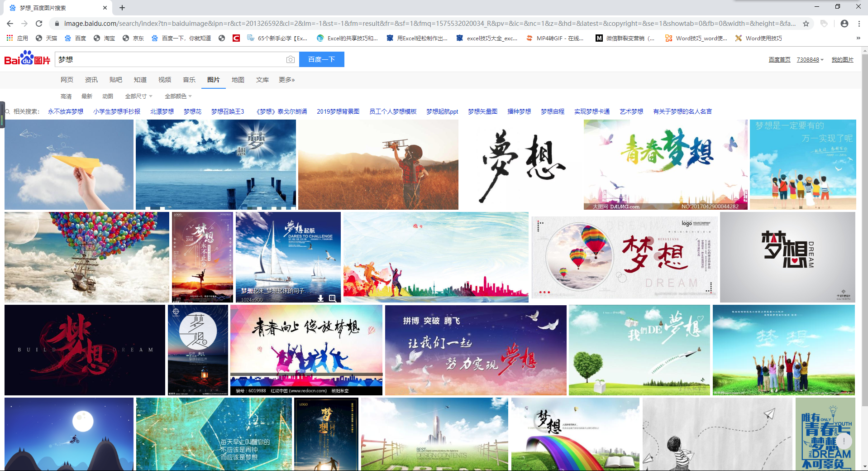Screen dimensions: 868x471
Task: Switch to 视频 search tab
Action: point(165,80)
